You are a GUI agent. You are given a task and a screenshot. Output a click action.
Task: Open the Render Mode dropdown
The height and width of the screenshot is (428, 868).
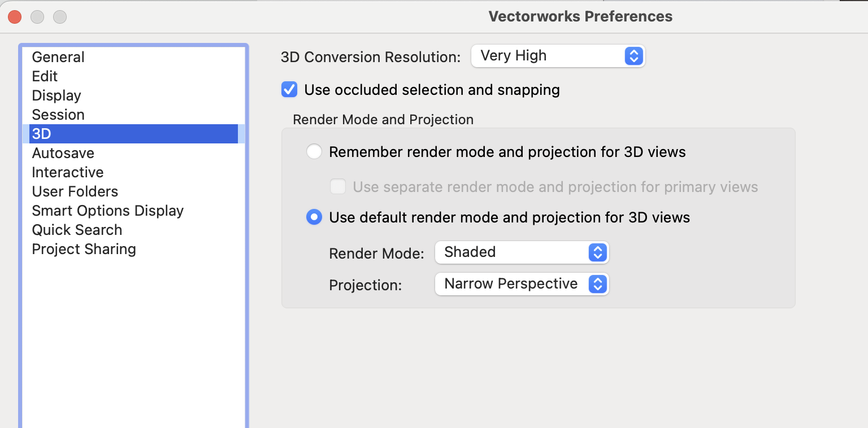[x=521, y=252]
